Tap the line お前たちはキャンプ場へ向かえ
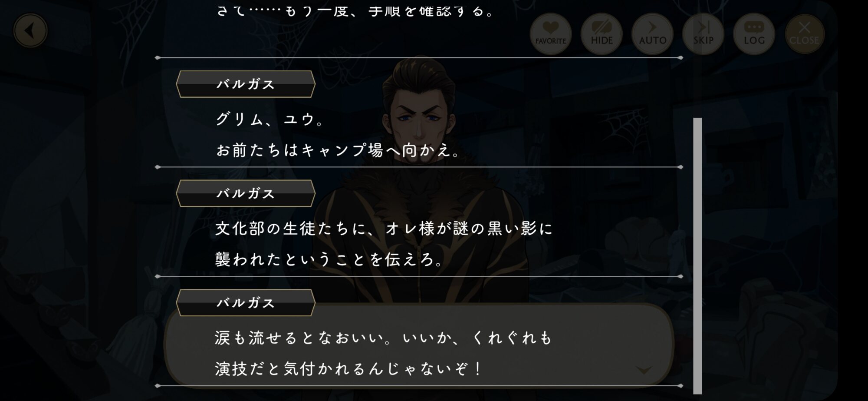868x401 pixels. [338, 150]
